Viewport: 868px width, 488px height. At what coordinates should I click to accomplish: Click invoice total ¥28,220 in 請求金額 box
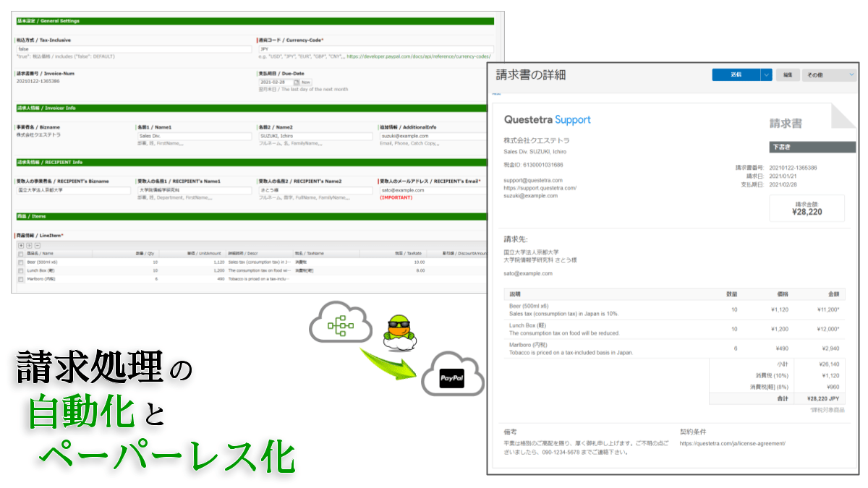point(807,213)
